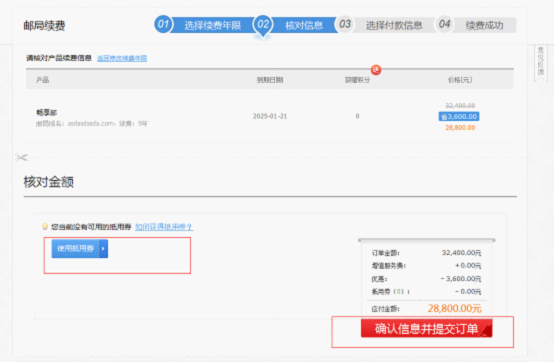Image resolution: width=555 pixels, height=362 pixels.
Task: Click the 订单金额 value 32,400.00元
Action: pyautogui.click(x=461, y=253)
